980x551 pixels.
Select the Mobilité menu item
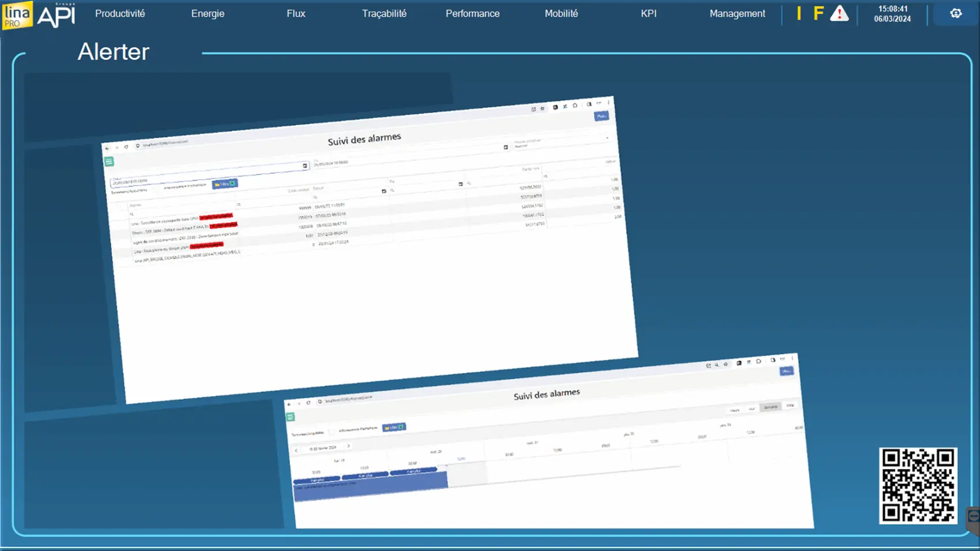click(561, 14)
